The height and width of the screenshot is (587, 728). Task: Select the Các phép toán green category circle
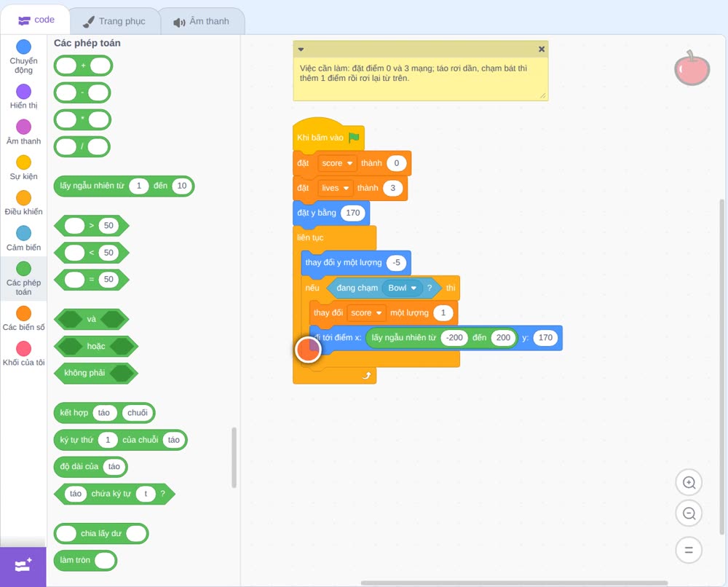click(x=24, y=269)
